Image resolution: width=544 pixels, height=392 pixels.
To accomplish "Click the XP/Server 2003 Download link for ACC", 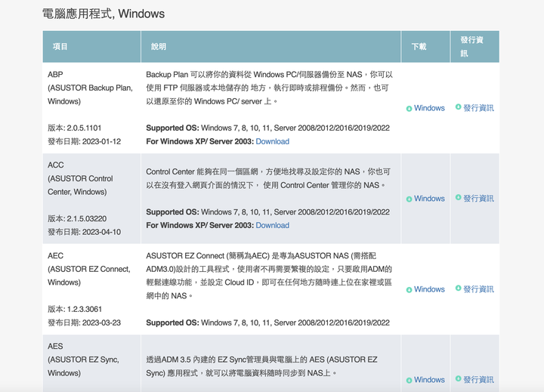I will click(272, 226).
